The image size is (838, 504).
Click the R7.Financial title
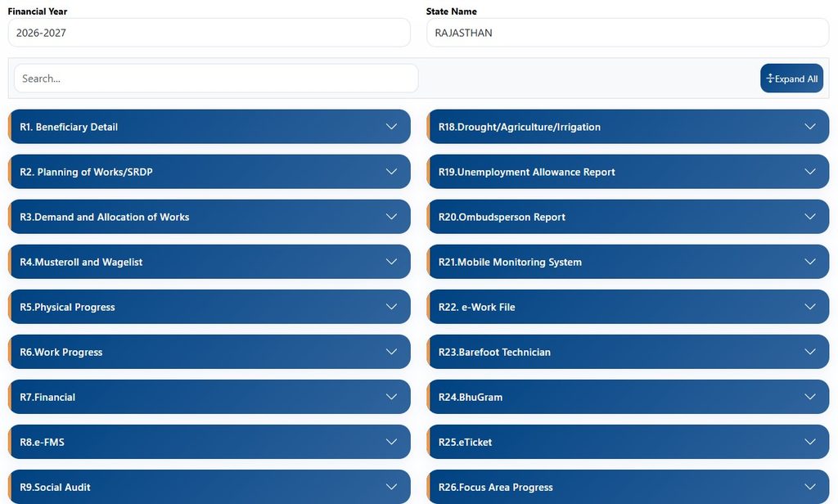click(x=47, y=397)
